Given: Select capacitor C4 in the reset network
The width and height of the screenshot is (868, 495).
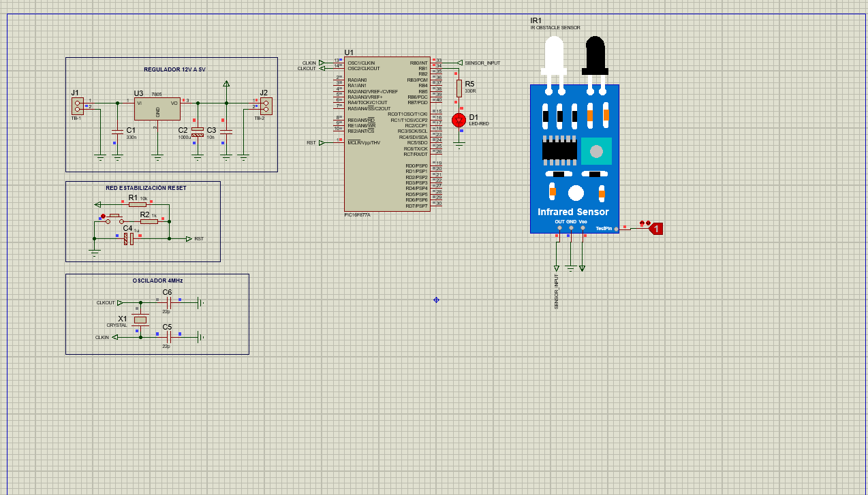Looking at the screenshot, I should (128, 238).
